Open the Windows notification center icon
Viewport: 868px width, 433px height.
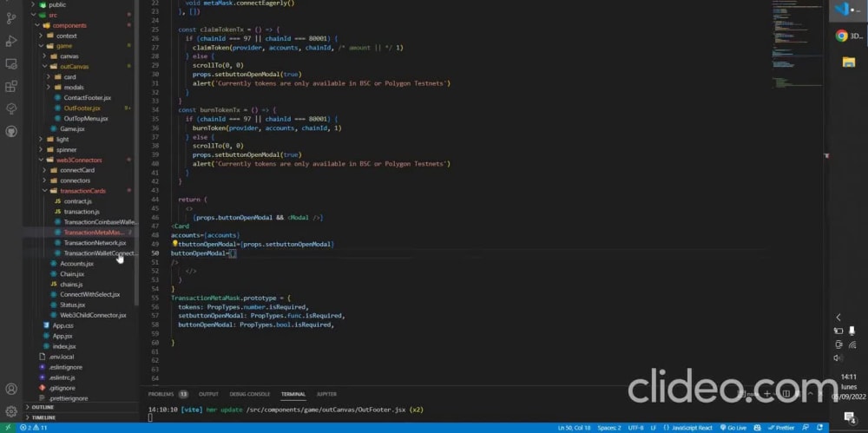coord(849,417)
